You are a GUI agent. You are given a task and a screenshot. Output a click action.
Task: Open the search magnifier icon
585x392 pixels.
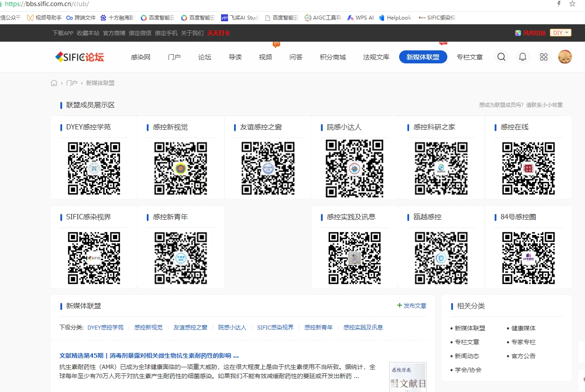501,57
